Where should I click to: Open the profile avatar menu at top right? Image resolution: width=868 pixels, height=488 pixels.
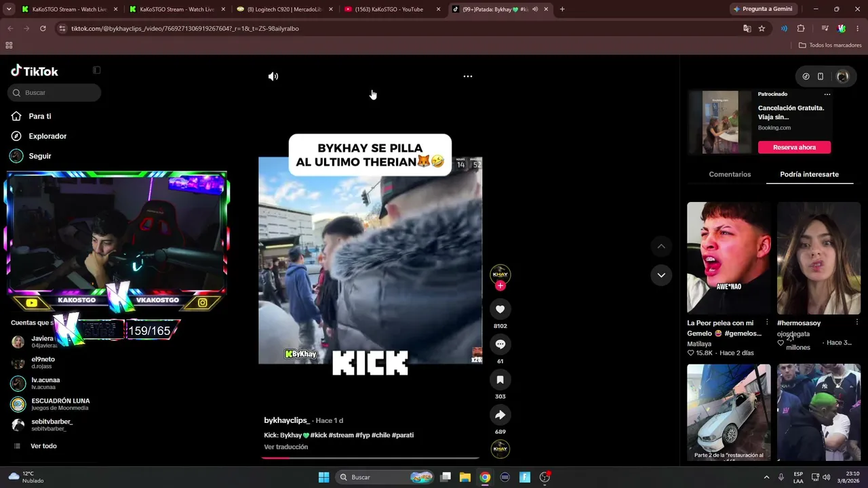point(843,77)
